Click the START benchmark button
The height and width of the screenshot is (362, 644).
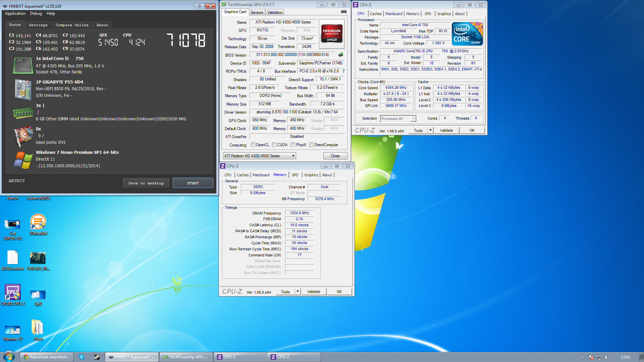point(193,183)
